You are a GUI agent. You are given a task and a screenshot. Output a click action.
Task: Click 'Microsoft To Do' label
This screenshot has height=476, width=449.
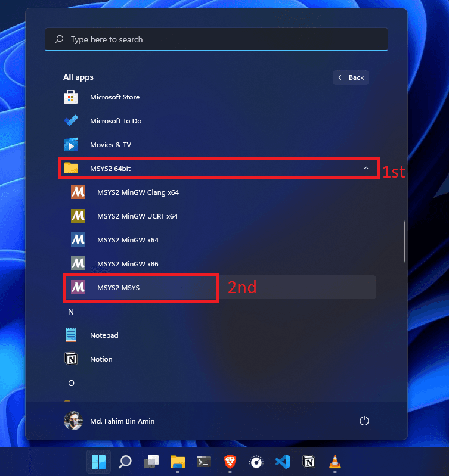click(x=116, y=121)
